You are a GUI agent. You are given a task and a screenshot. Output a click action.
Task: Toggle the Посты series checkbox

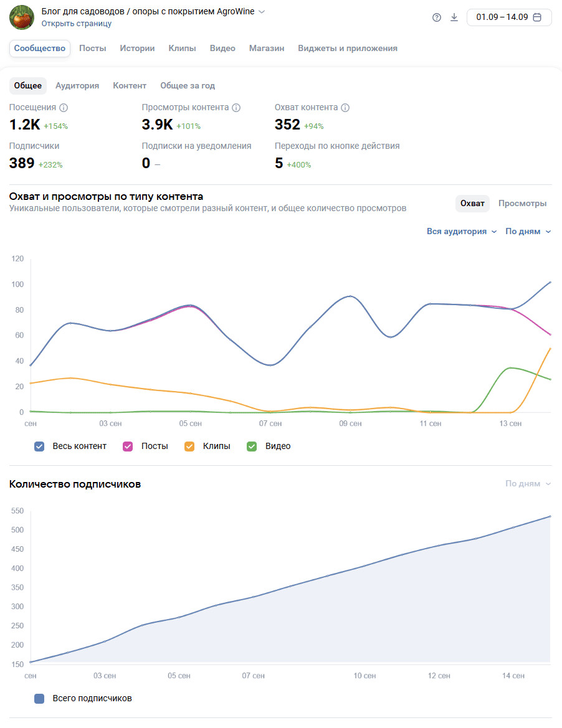point(128,447)
